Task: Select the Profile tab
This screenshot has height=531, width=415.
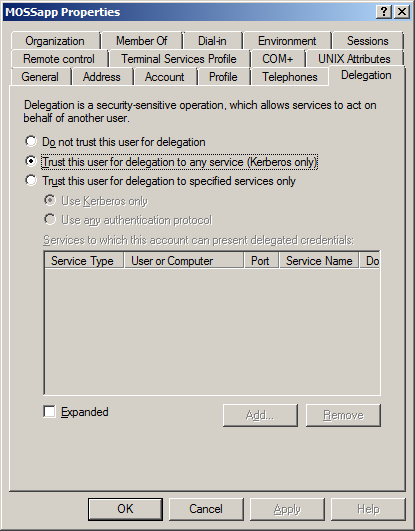Action: (223, 77)
